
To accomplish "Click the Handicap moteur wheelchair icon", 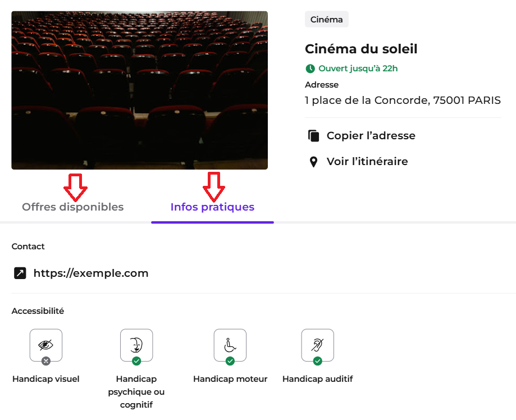I will (x=230, y=345).
